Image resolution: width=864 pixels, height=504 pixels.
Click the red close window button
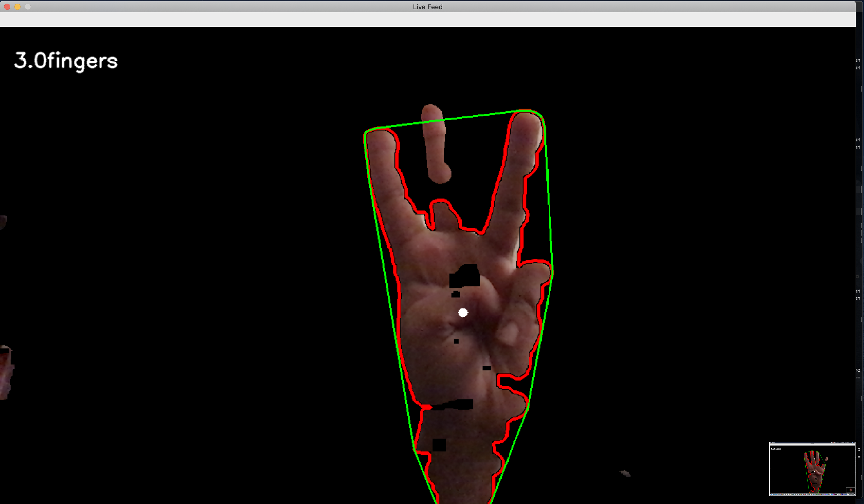7,6
